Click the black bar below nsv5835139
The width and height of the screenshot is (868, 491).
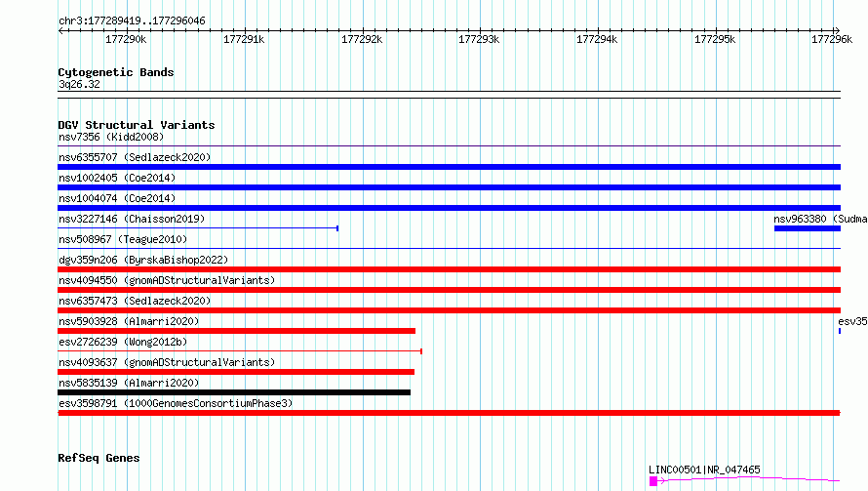click(234, 392)
